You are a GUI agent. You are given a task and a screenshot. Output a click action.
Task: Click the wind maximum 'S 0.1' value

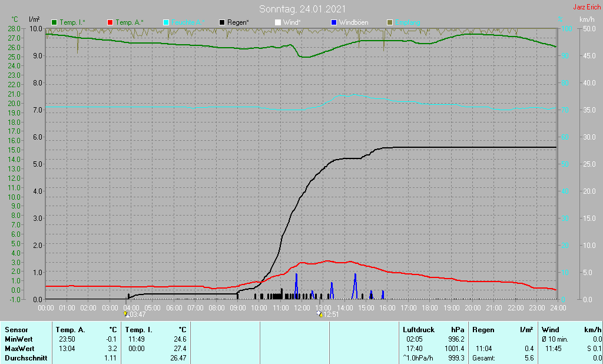point(594,349)
